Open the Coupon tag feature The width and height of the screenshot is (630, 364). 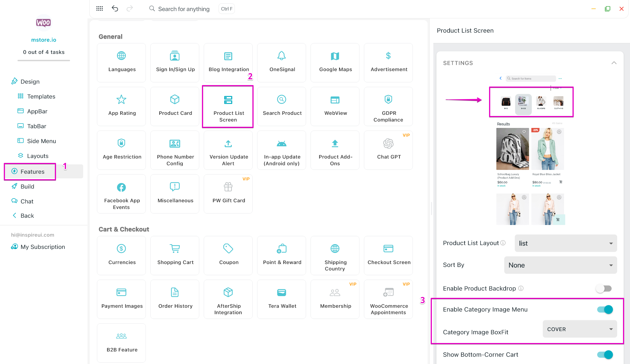(x=228, y=255)
